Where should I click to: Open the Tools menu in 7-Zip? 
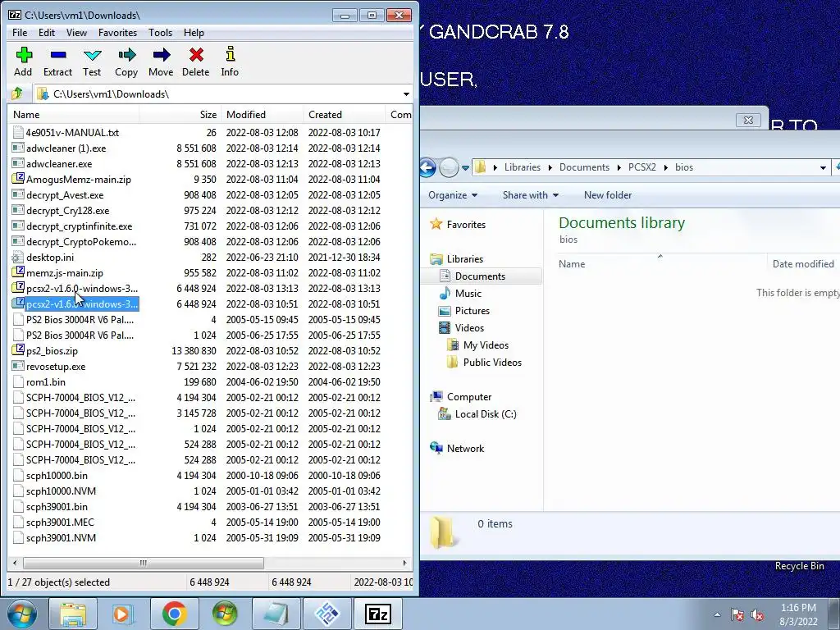pyautogui.click(x=160, y=33)
